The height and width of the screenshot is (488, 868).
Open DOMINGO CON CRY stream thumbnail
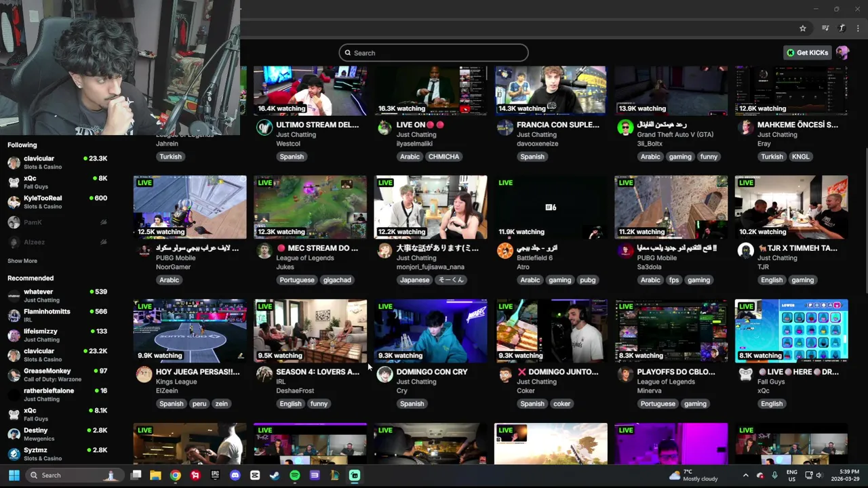[431, 331]
